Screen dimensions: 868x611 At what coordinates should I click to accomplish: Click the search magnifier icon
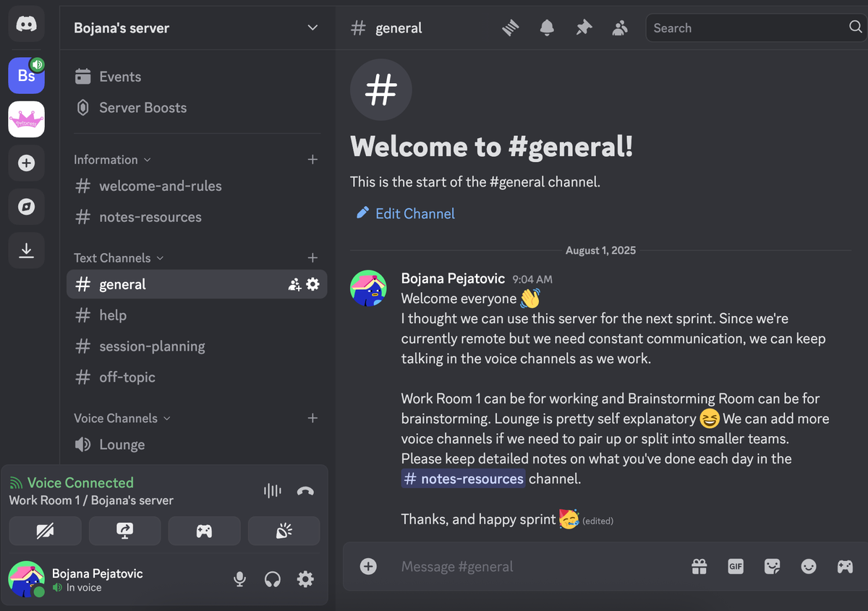click(x=855, y=27)
